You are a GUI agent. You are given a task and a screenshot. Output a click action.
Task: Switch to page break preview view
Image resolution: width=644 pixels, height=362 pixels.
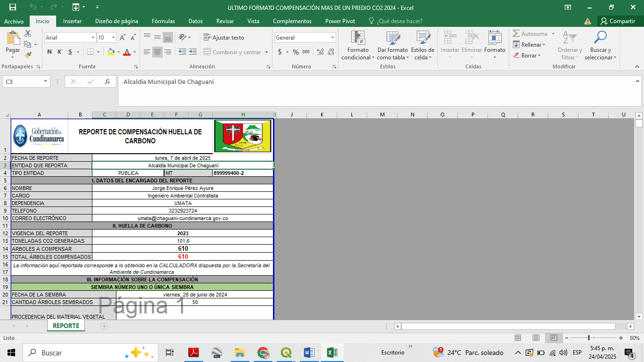[554, 338]
